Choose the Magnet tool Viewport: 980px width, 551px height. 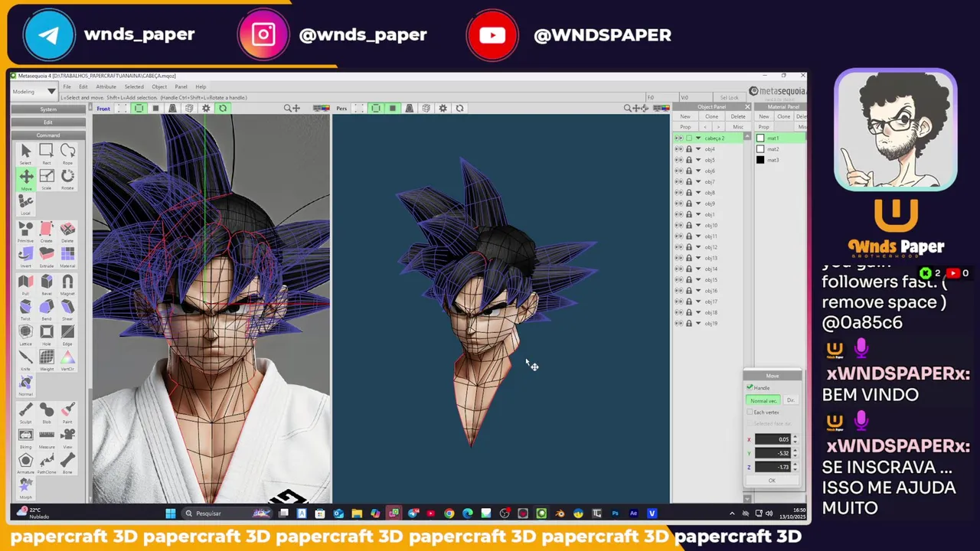[67, 284]
